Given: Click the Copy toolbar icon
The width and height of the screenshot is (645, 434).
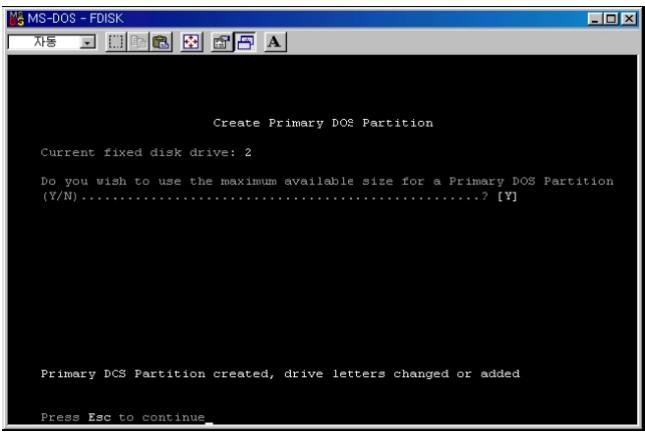Looking at the screenshot, I should pos(138,42).
